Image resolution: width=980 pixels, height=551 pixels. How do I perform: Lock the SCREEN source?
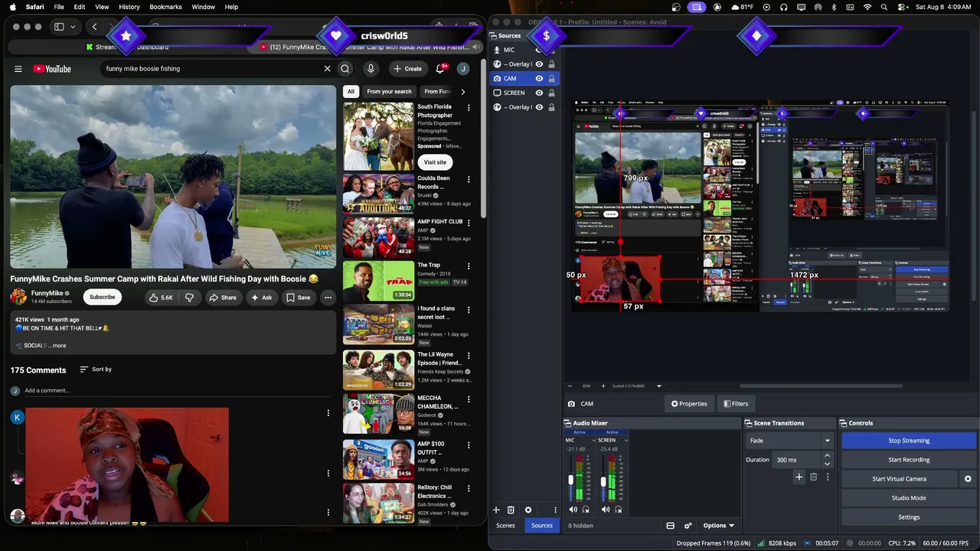coord(550,93)
